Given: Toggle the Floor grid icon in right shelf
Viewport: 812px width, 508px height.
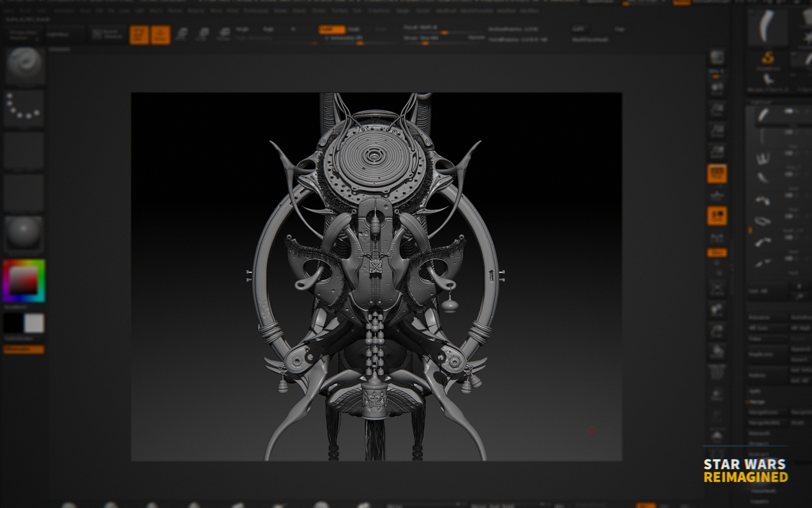Looking at the screenshot, I should click(717, 194).
